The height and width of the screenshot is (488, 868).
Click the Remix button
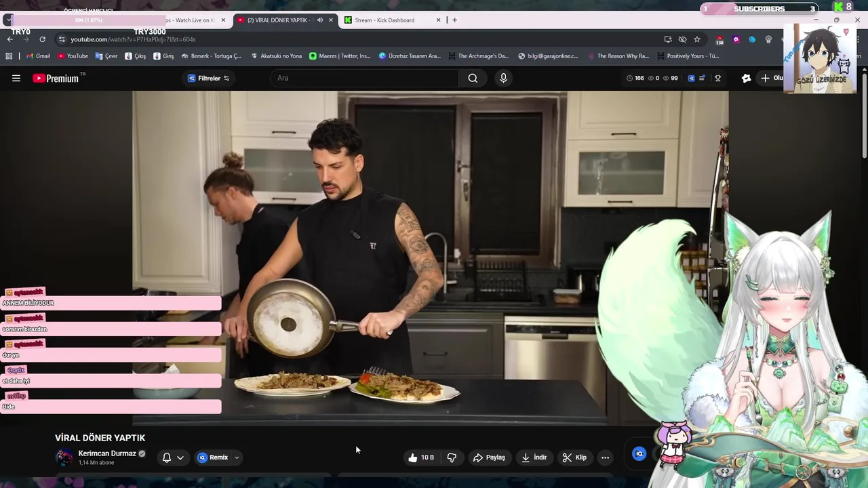[x=213, y=457]
